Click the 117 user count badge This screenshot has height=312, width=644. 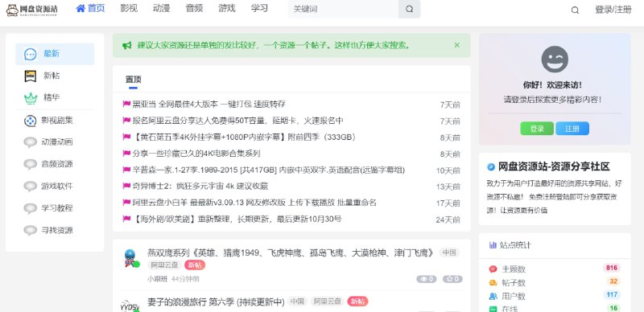(x=612, y=295)
